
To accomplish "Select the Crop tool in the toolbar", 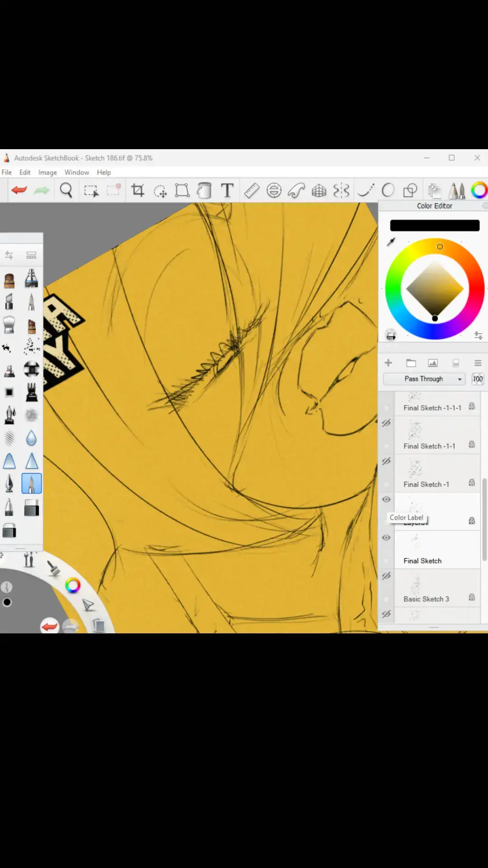I will point(138,190).
